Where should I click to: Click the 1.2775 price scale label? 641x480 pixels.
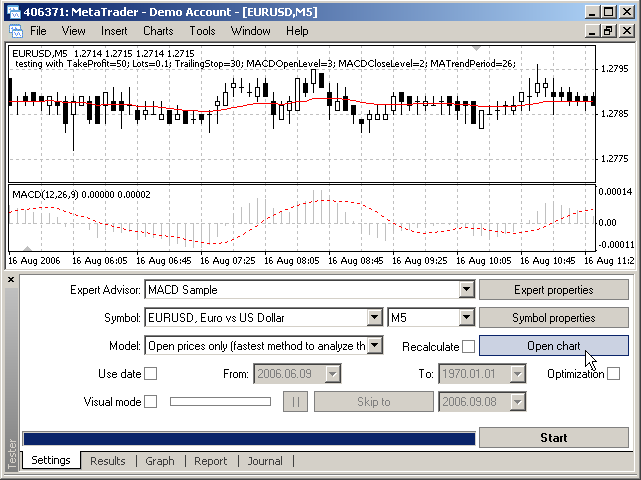pyautogui.click(x=614, y=159)
